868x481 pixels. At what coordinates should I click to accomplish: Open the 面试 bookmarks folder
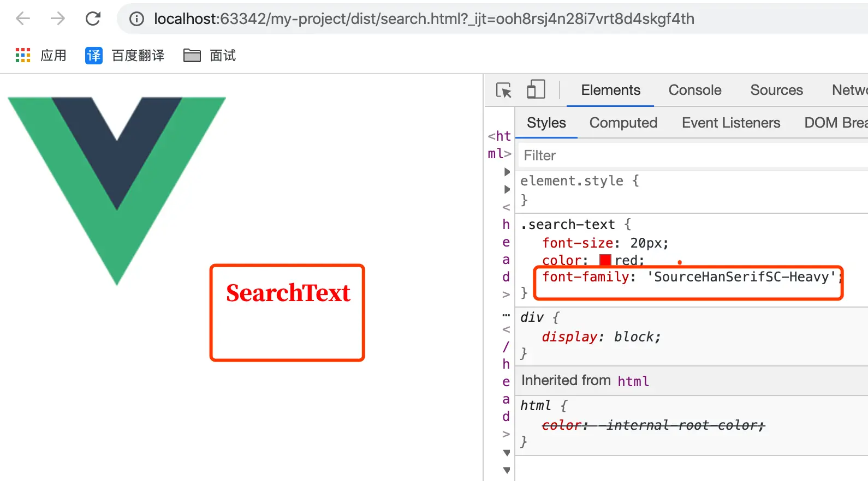210,55
